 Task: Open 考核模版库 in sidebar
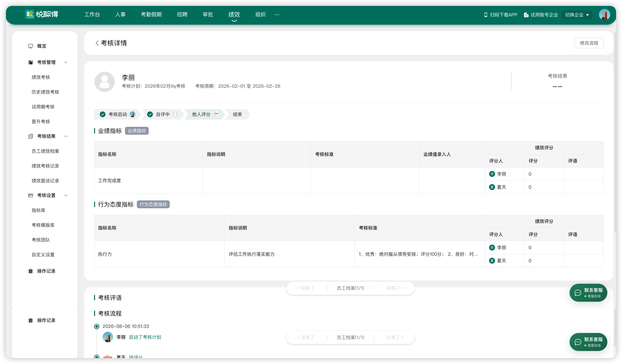(43, 225)
